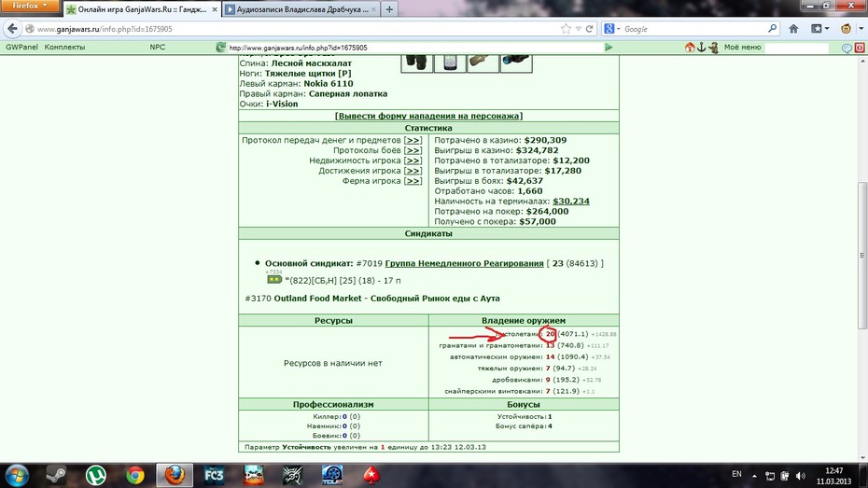
Task: Click the Саперная лопатка item name
Action: coord(348,94)
